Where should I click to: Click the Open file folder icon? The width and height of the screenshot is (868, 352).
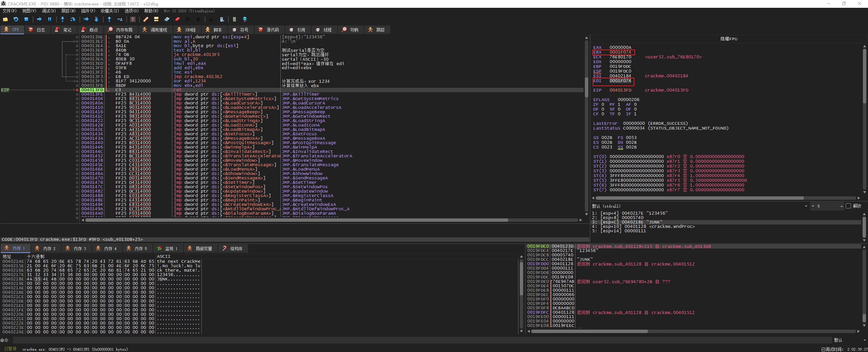pos(5,19)
